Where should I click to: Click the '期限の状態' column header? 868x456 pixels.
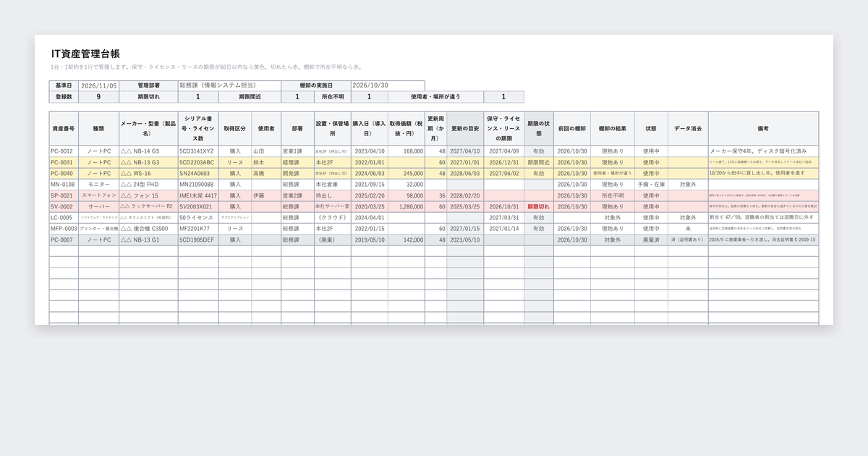539,128
